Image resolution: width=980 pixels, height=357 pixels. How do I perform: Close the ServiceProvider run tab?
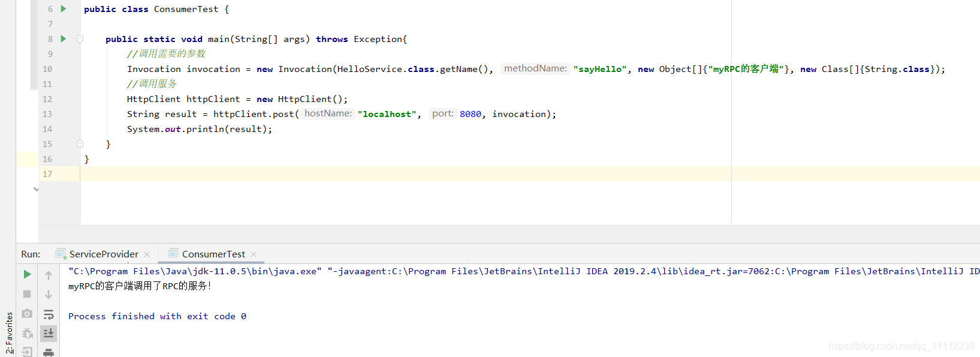[147, 254]
